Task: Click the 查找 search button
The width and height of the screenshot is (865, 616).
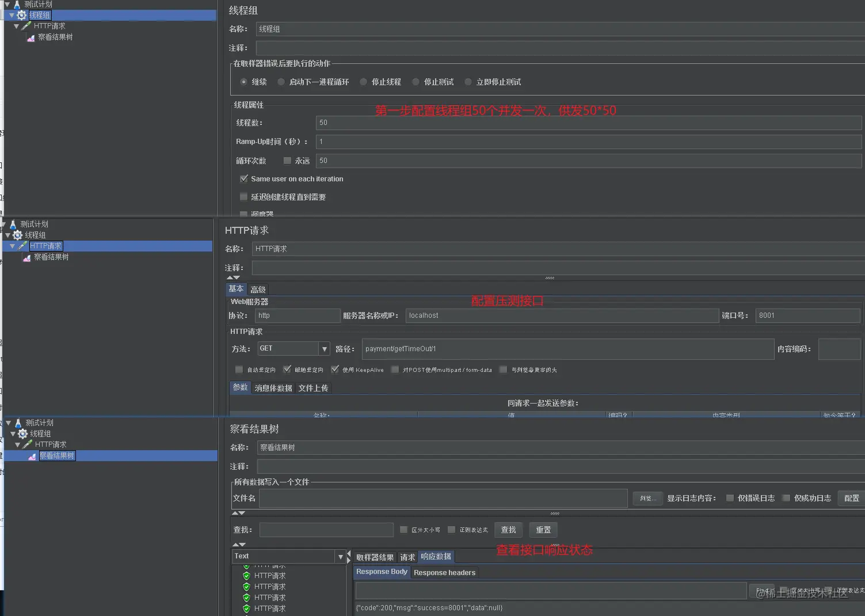Action: (508, 530)
